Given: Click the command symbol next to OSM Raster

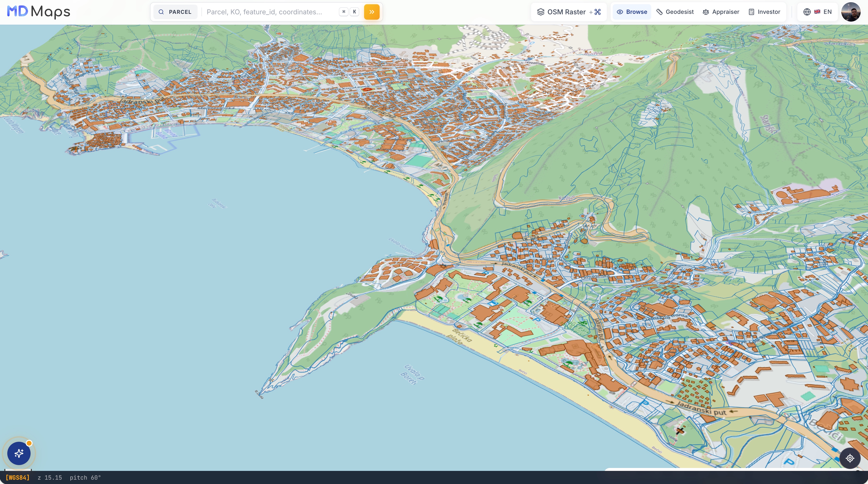Looking at the screenshot, I should tap(598, 12).
